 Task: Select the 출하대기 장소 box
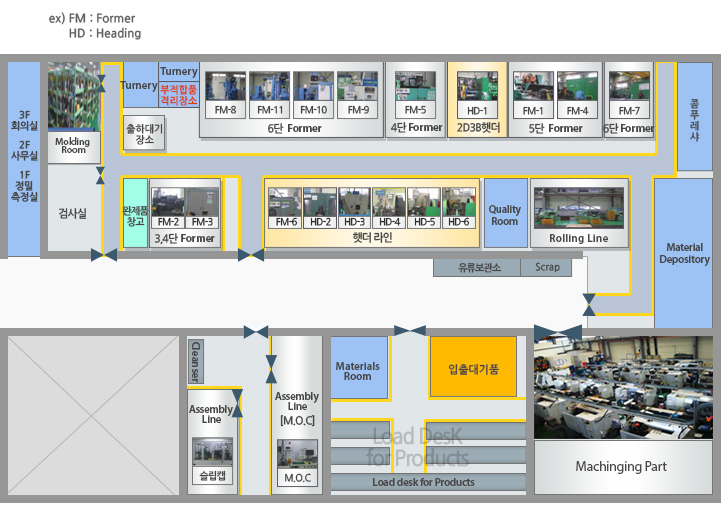click(x=144, y=133)
